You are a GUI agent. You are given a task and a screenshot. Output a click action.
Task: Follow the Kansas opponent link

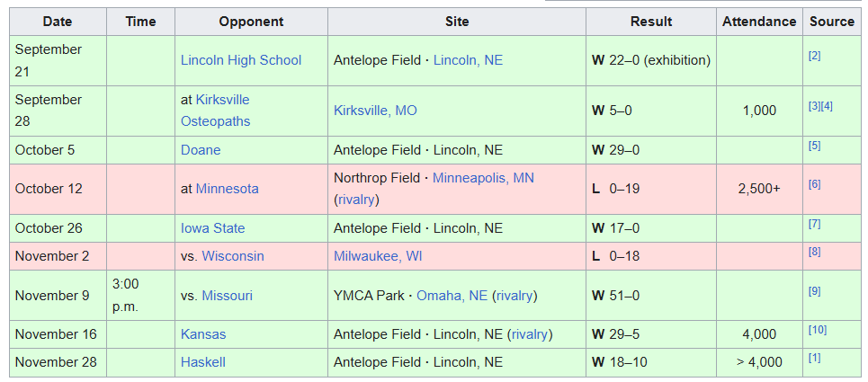pyautogui.click(x=203, y=334)
